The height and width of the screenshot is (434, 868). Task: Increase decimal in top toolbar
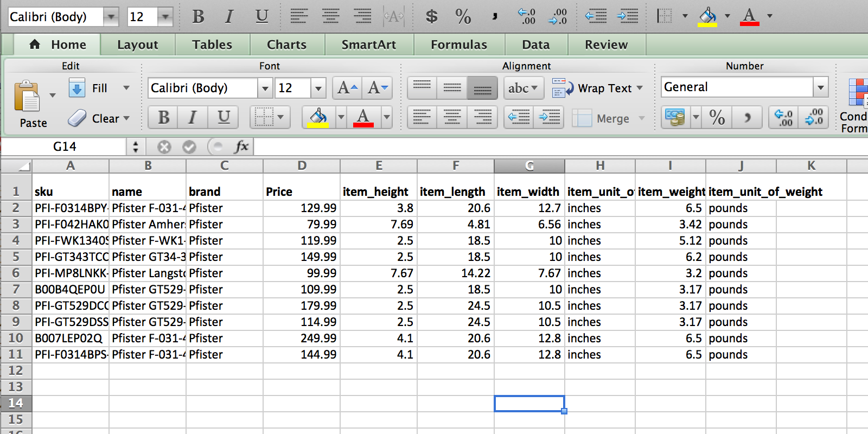pyautogui.click(x=526, y=16)
